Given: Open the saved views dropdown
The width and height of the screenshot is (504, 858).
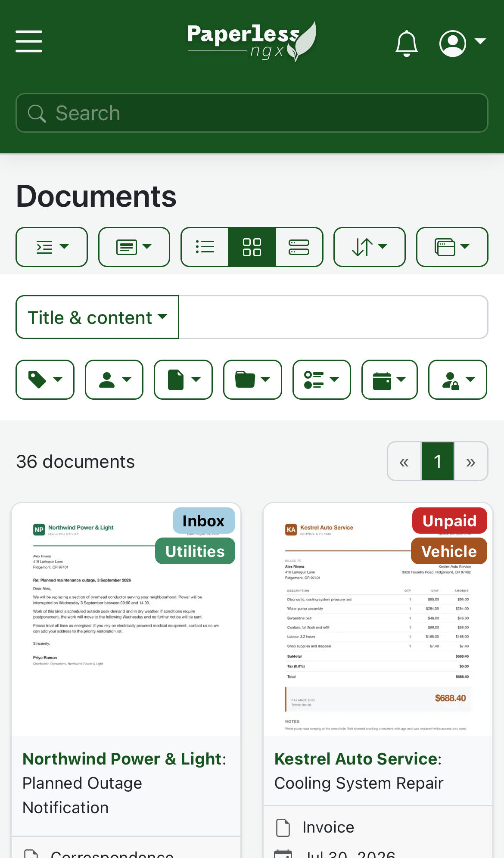Looking at the screenshot, I should point(452,247).
